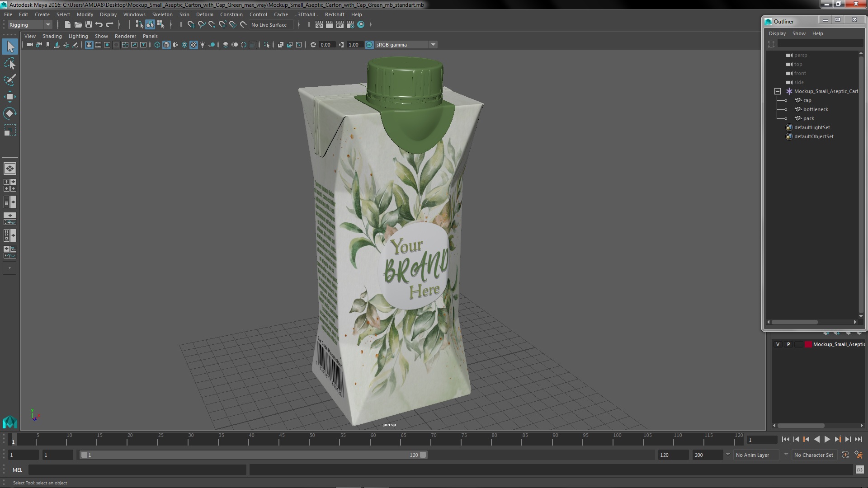
Task: Choose the Paint selection tool
Action: tap(10, 80)
